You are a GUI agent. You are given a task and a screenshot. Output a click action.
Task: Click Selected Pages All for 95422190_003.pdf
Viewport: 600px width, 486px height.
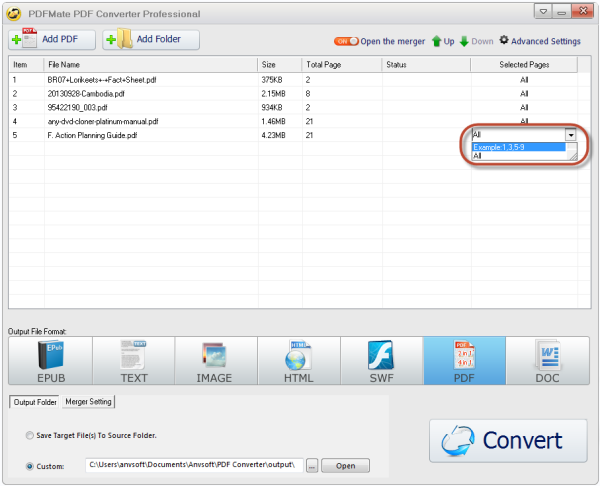[x=524, y=108]
